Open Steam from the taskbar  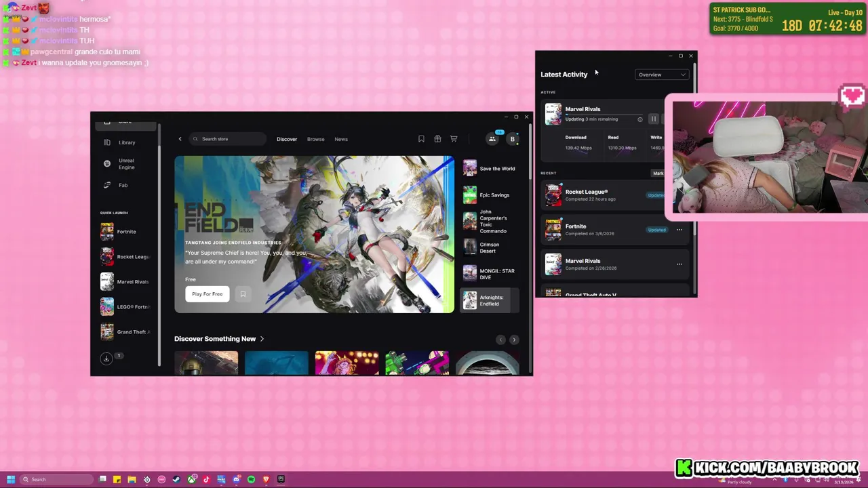(x=176, y=480)
